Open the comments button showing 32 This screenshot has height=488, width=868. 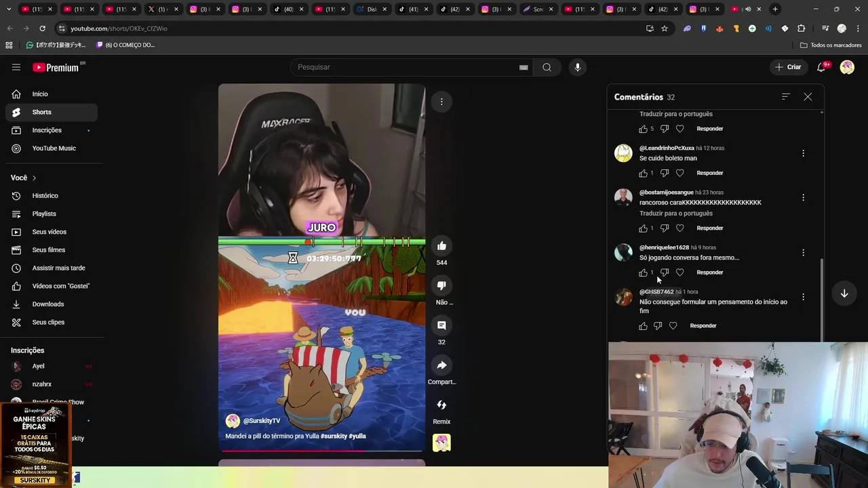click(x=441, y=325)
